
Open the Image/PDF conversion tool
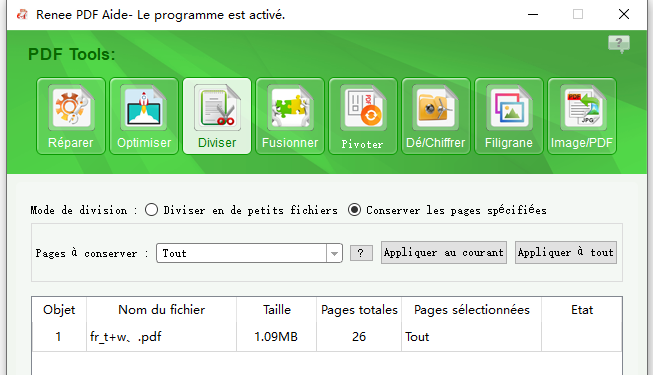(x=582, y=116)
